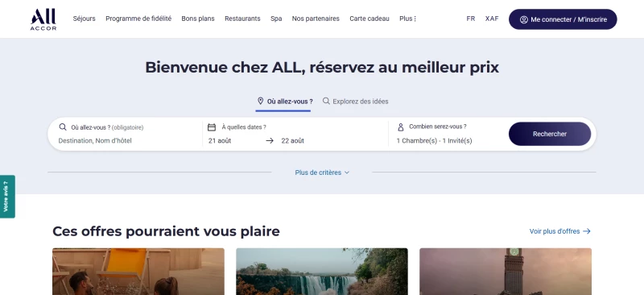Open Programme de fidélité menu
The image size is (644, 295).
pos(138,19)
